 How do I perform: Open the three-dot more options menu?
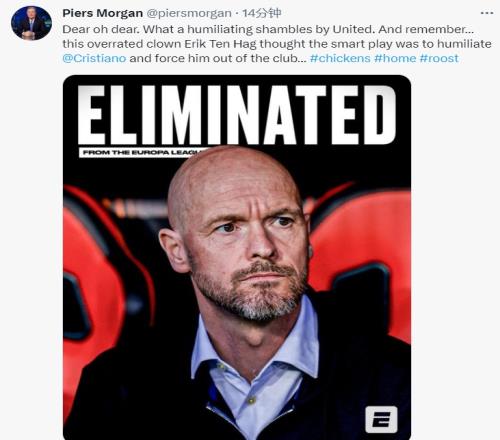487,13
